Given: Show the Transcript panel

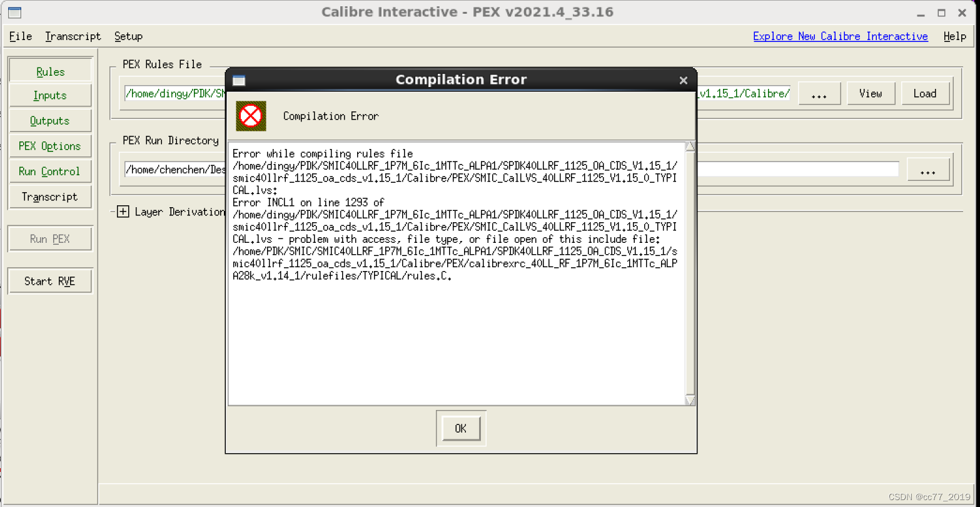Looking at the screenshot, I should (50, 197).
